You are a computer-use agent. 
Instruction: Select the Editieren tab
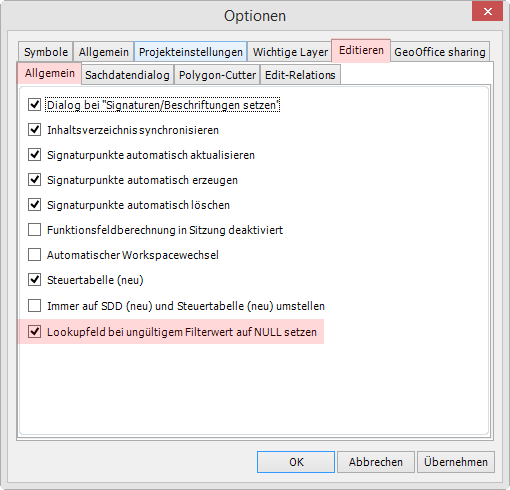[x=361, y=50]
